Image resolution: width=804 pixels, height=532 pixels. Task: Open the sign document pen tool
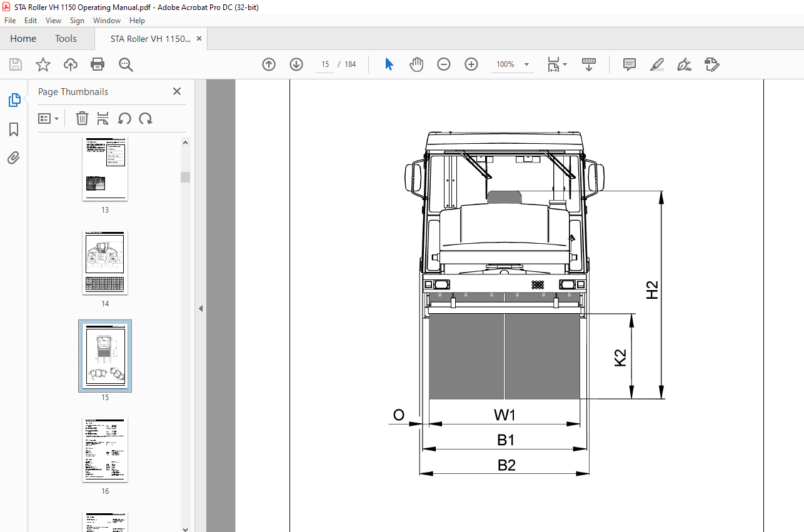click(684, 64)
